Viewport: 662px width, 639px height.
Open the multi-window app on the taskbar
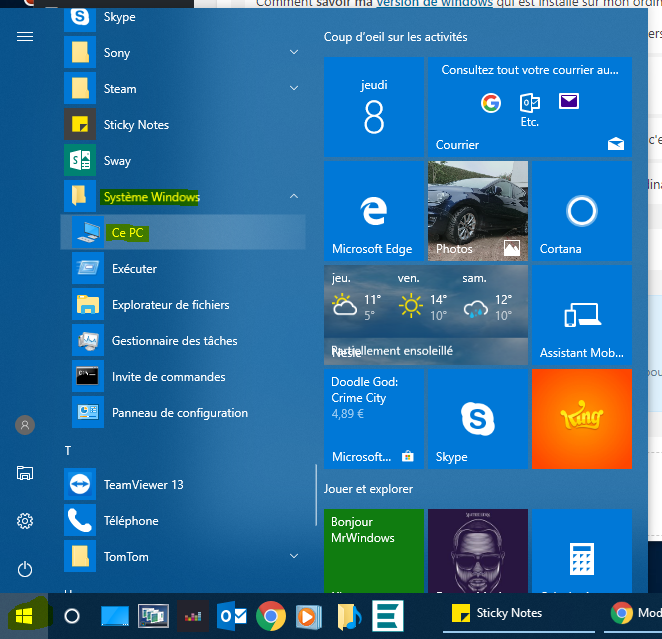coord(153,617)
